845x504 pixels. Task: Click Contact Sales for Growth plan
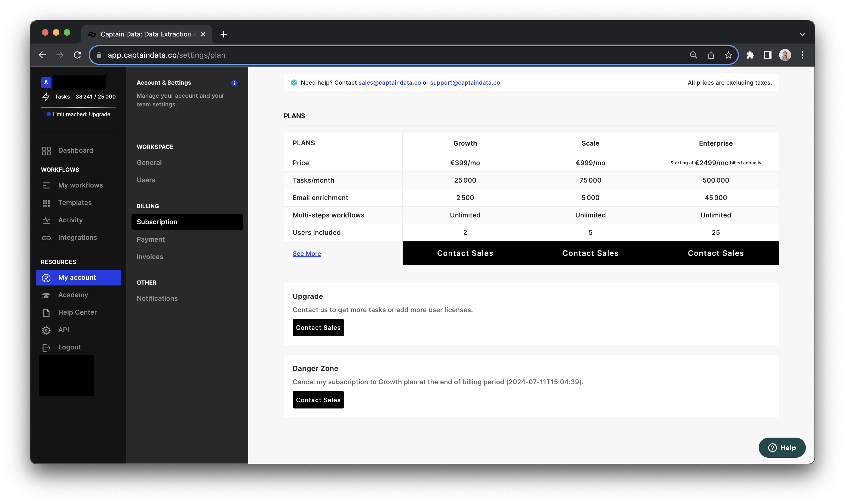pyautogui.click(x=465, y=253)
